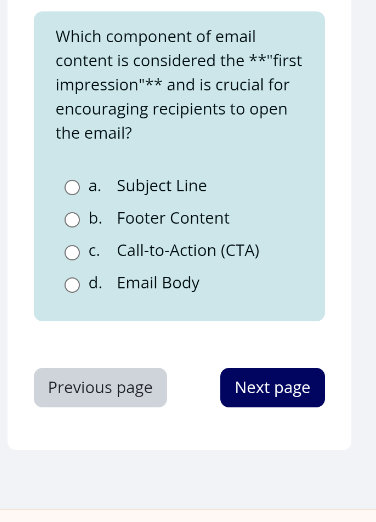Image resolution: width=376 pixels, height=522 pixels.
Task: Click the 'Email Body' answer label
Action: coord(158,283)
